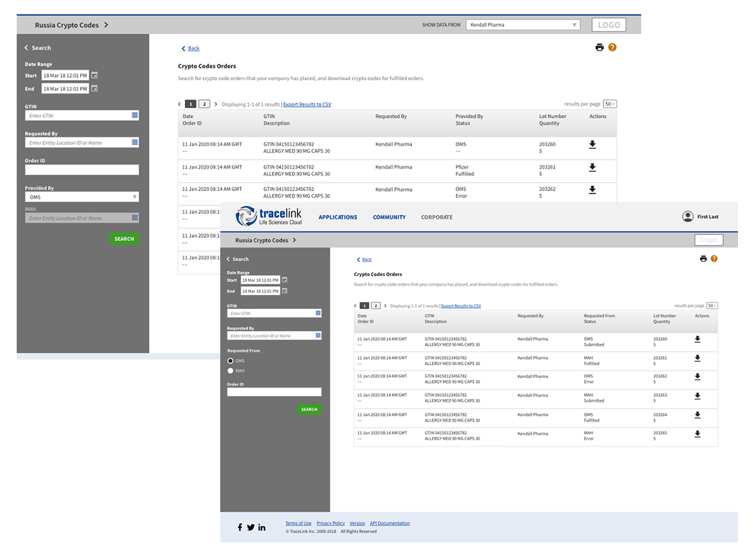Focus the Requested By field in front window
Screen dimensions: 756x555
coord(274,336)
